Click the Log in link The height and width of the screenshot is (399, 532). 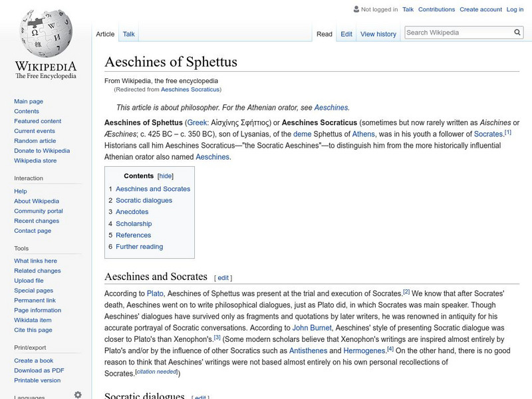click(x=516, y=9)
